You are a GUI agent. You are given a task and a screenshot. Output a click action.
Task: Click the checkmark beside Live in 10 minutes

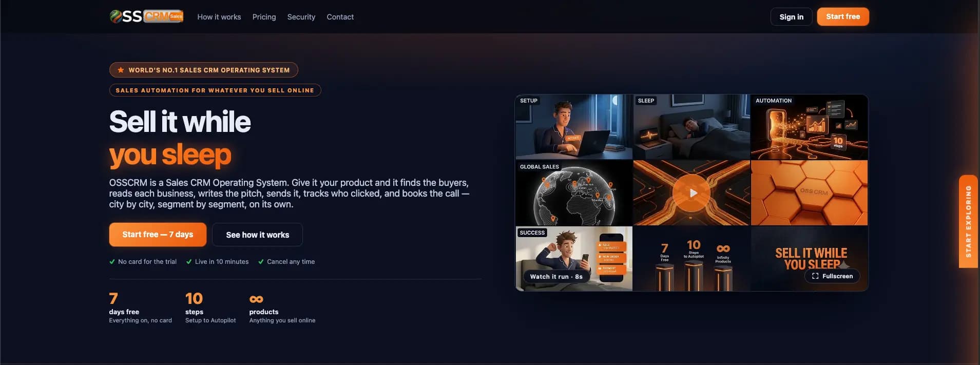189,262
